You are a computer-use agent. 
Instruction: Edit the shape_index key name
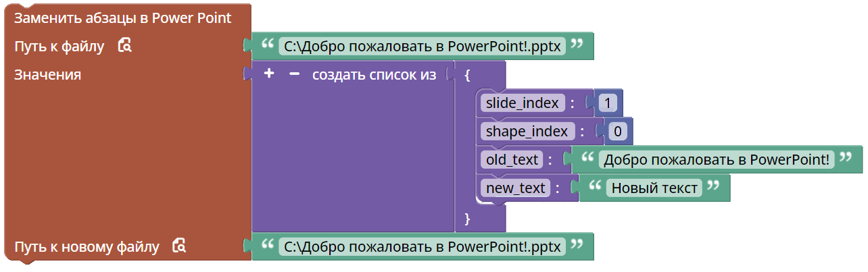[x=528, y=131]
